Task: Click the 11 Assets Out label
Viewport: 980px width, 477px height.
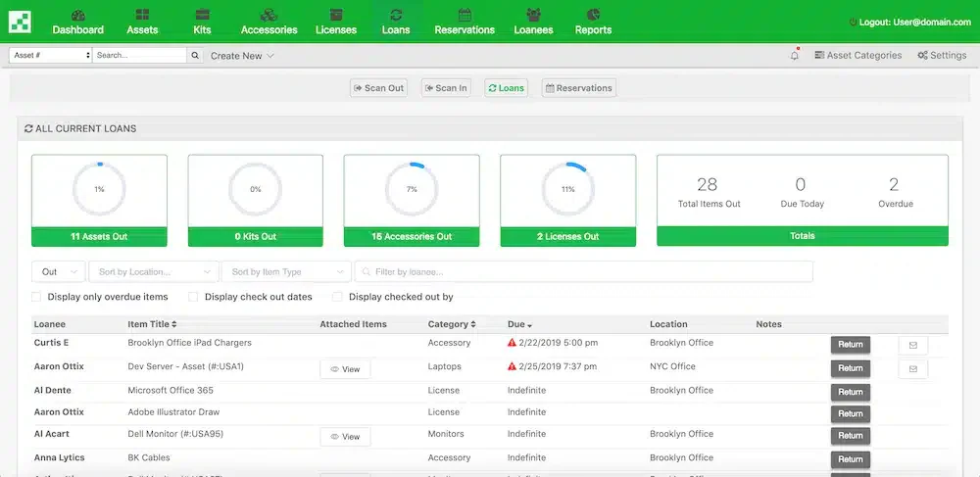Action: pyautogui.click(x=99, y=237)
